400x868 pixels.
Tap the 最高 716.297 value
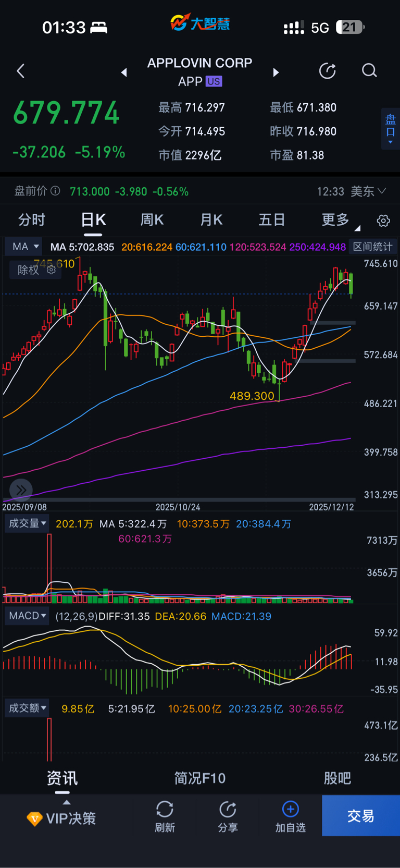point(205,107)
